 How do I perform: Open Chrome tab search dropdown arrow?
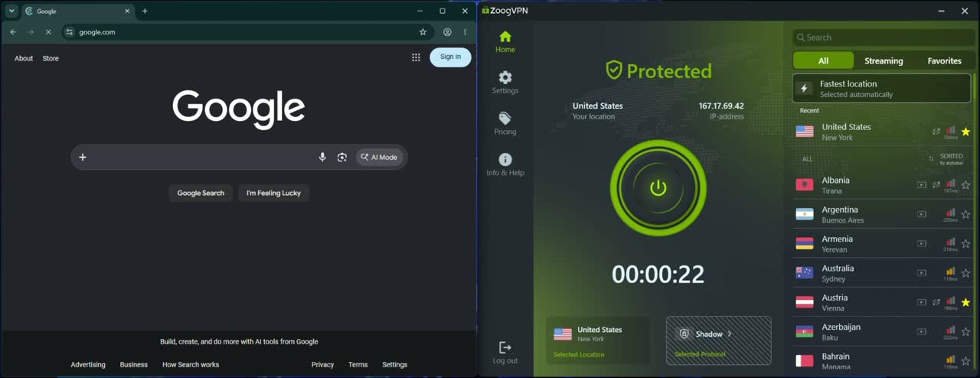click(x=11, y=11)
